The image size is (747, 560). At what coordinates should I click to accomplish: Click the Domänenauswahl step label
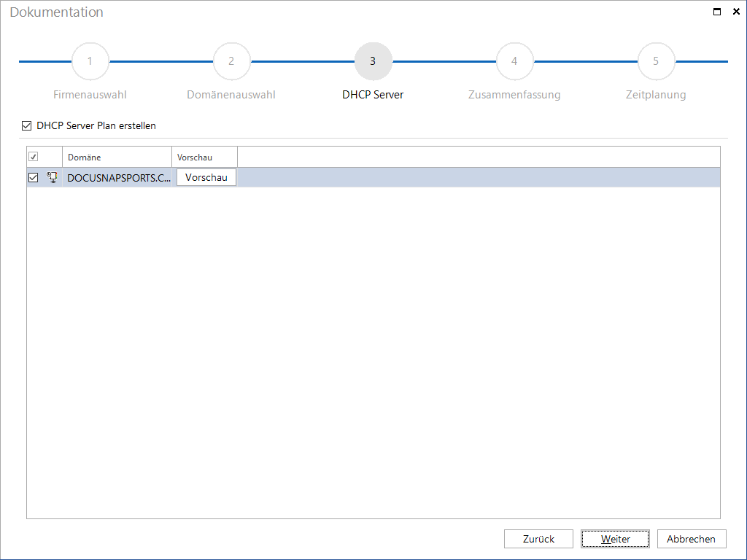tap(231, 95)
